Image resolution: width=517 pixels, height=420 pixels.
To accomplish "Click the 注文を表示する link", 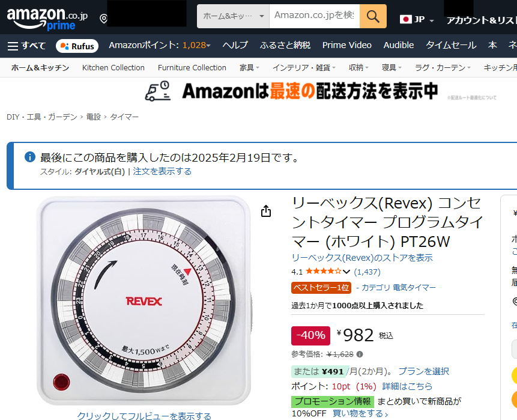I will [162, 172].
